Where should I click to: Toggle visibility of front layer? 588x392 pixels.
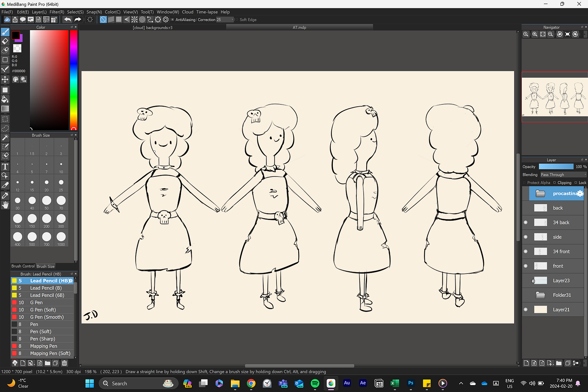click(525, 266)
